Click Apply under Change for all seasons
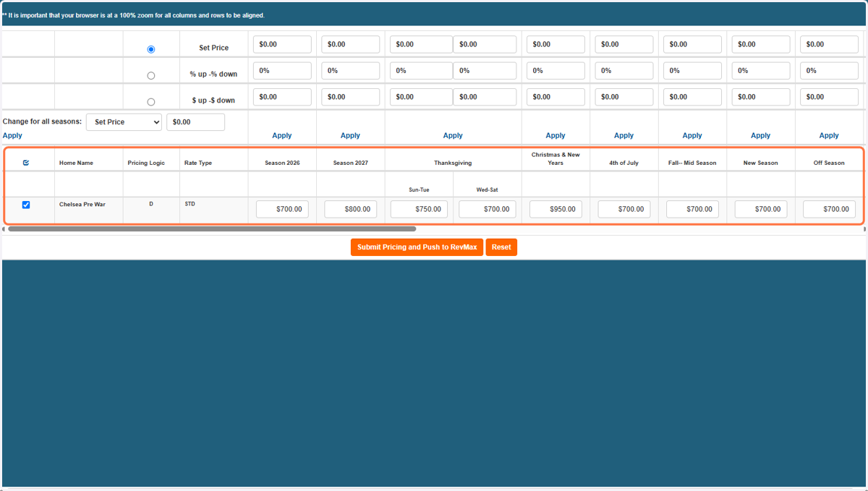The width and height of the screenshot is (868, 491). click(12, 135)
